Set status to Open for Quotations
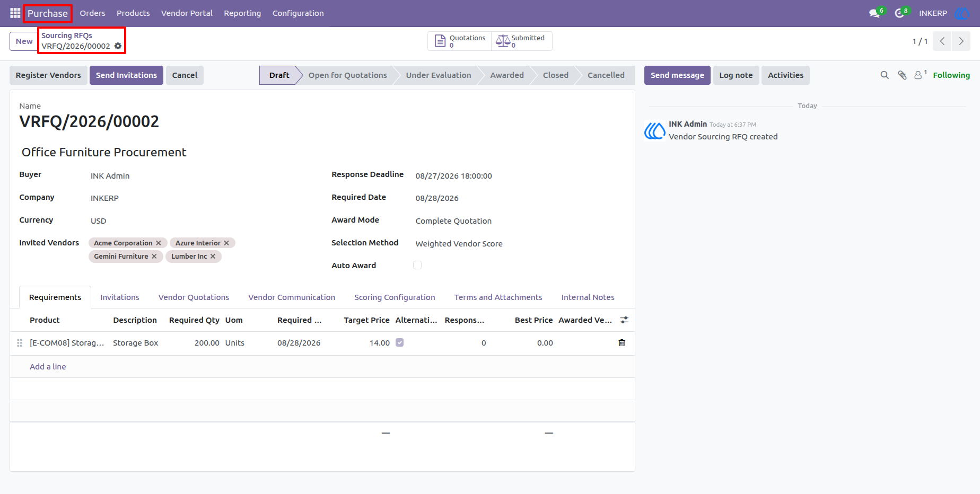 pos(347,75)
